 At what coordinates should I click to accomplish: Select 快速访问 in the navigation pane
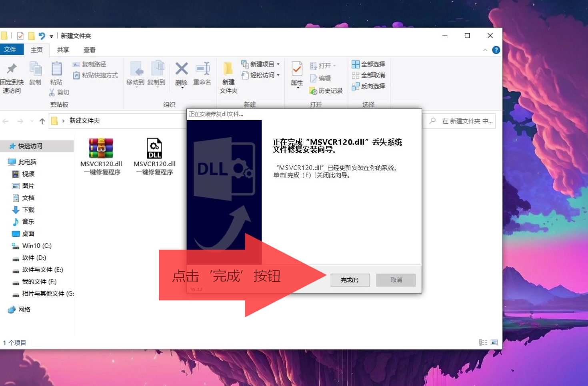point(37,146)
